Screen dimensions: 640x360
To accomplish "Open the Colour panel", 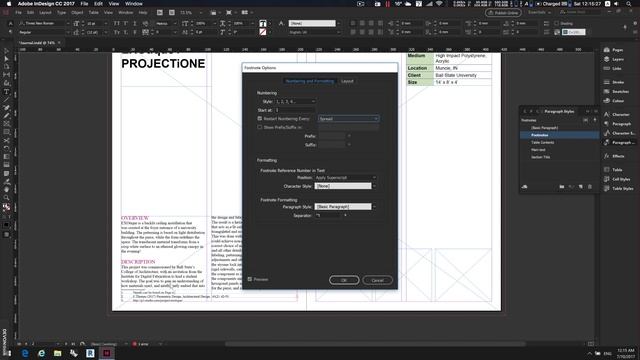I will [x=614, y=101].
